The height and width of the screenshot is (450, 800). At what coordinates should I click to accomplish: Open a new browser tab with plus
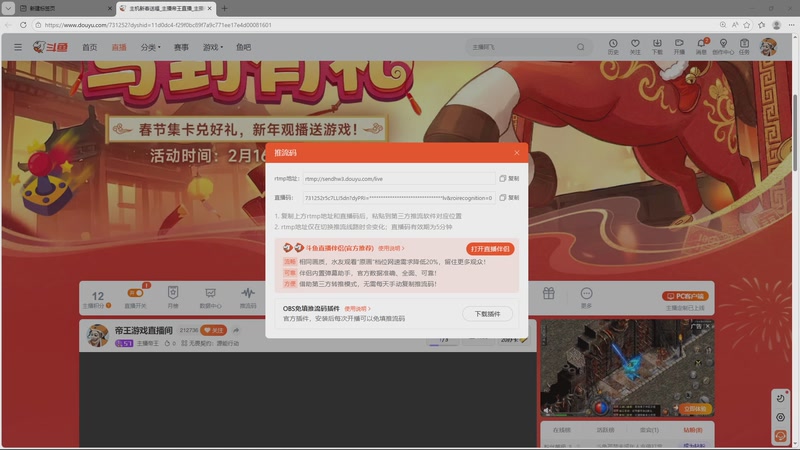tap(224, 8)
